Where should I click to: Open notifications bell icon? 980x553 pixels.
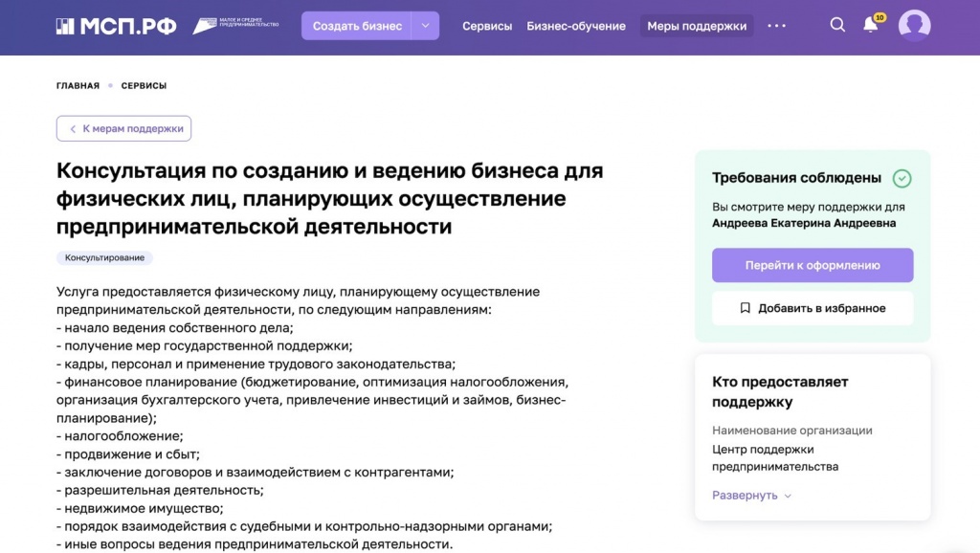pos(870,25)
